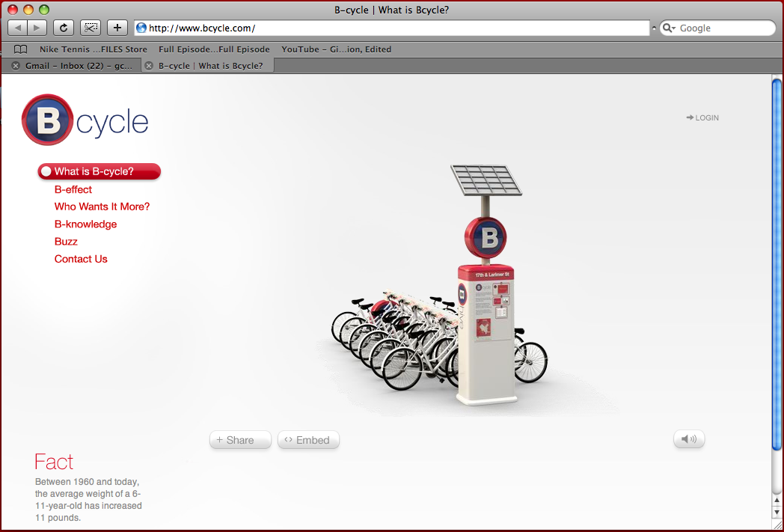Add a bookmark with the plus button
The width and height of the screenshot is (784, 532).
[117, 28]
